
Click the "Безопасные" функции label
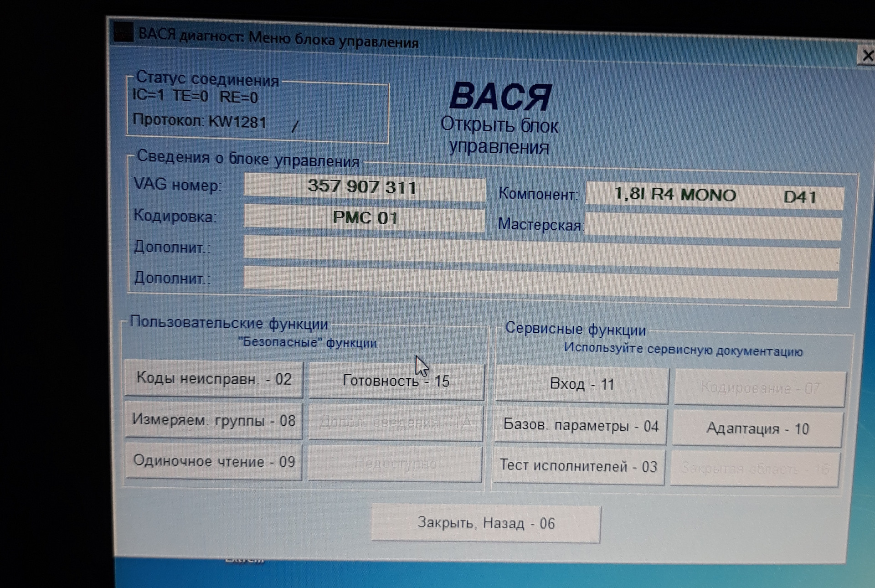point(307,342)
